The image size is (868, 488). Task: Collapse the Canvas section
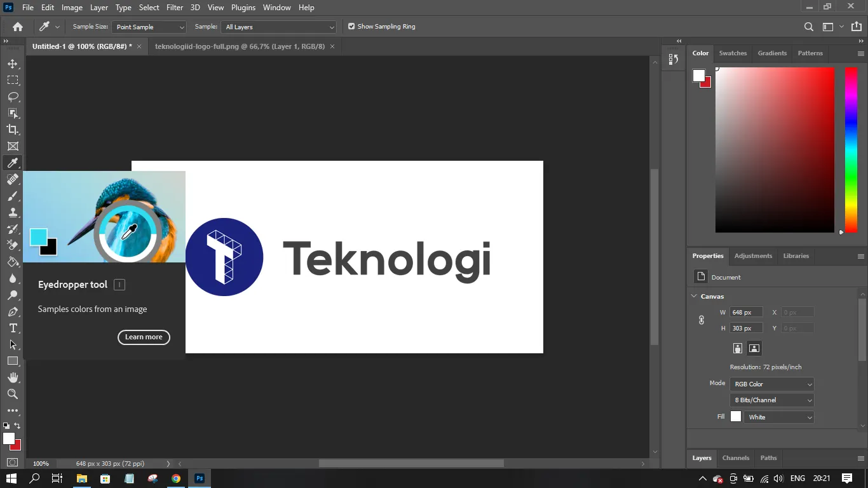tap(694, 296)
